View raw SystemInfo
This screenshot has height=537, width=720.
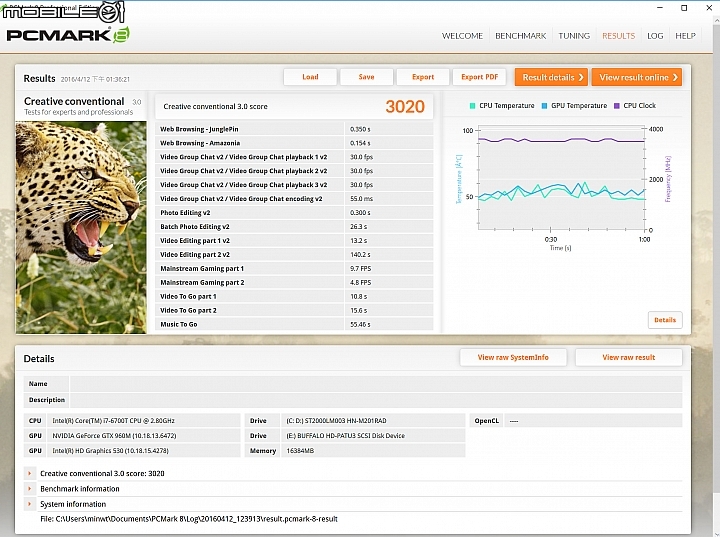pos(513,357)
